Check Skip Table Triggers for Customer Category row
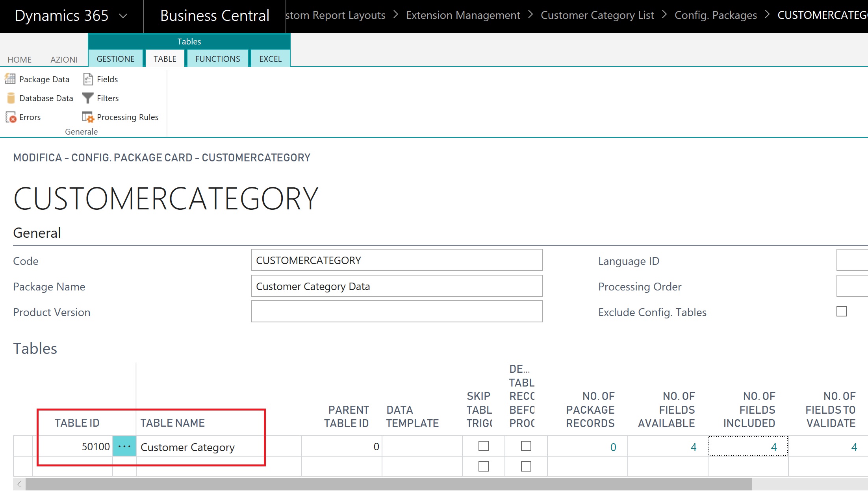 click(x=484, y=446)
